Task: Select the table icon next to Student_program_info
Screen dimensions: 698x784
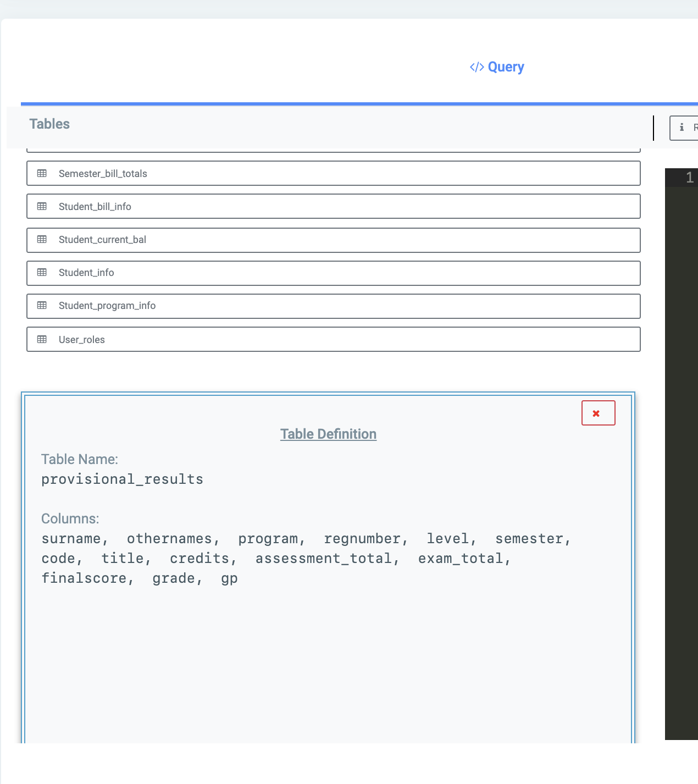Action: click(42, 306)
